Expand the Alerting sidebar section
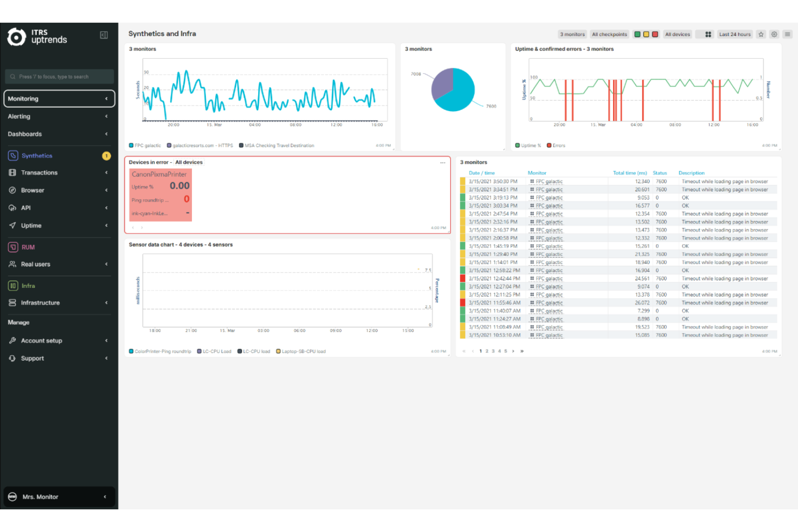Image resolution: width=798 pixels, height=532 pixels. pos(59,116)
